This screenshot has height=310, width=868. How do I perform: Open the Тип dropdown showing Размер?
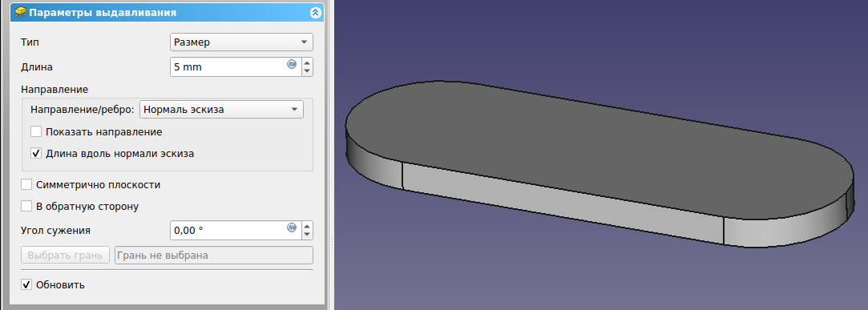pyautogui.click(x=241, y=42)
